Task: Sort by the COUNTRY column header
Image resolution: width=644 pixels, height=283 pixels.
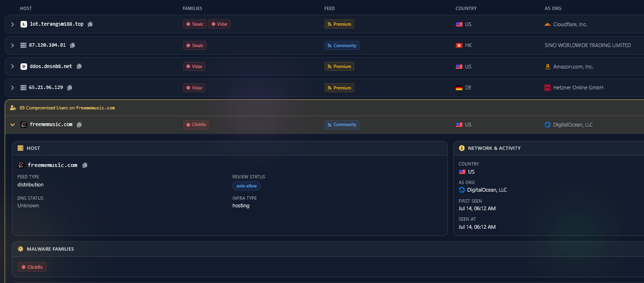Action: pos(466,9)
